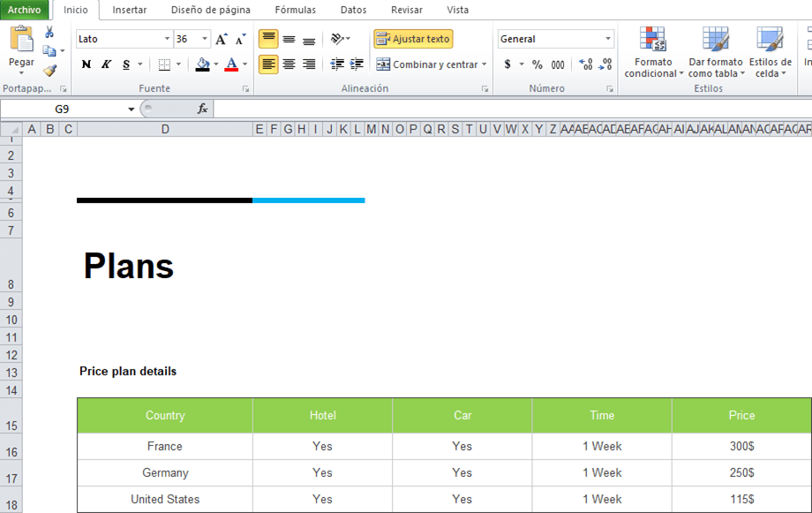Decrease indent in alignment group
812x513 pixels.
point(337,64)
